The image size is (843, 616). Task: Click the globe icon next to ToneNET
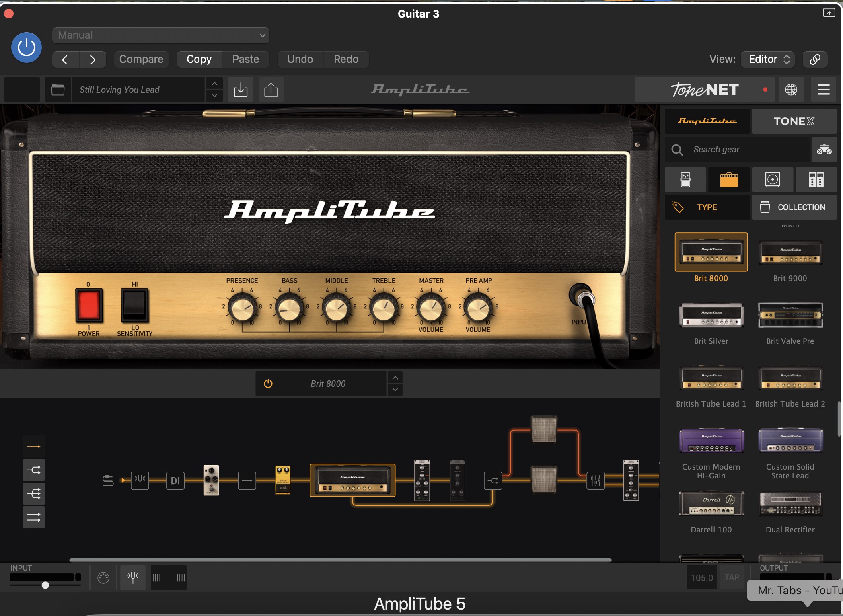[x=791, y=89]
